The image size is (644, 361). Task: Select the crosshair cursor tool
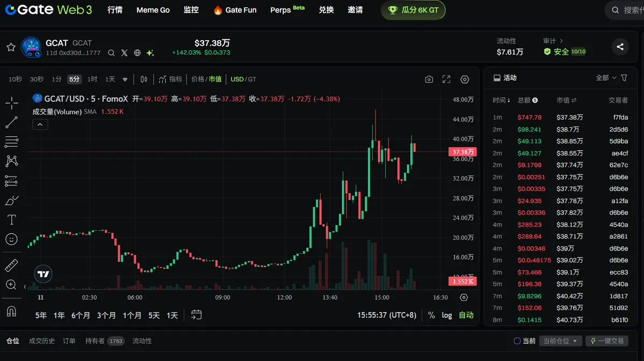pos(11,102)
